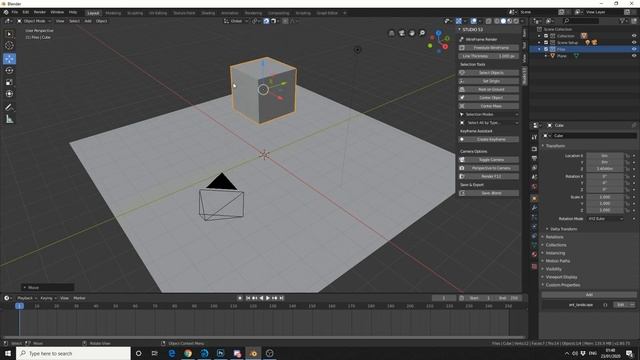Click the Location X value field
The height and width of the screenshot is (360, 640).
click(x=604, y=156)
